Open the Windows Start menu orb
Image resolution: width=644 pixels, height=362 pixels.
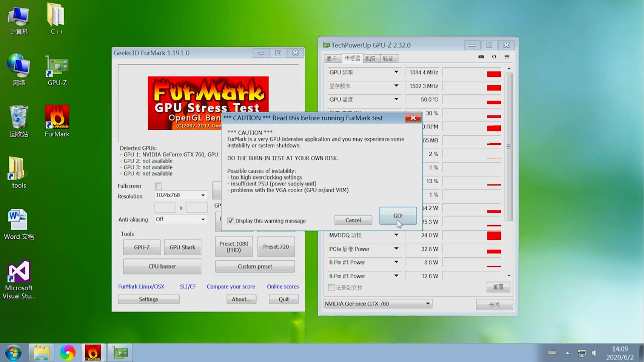[x=13, y=353]
